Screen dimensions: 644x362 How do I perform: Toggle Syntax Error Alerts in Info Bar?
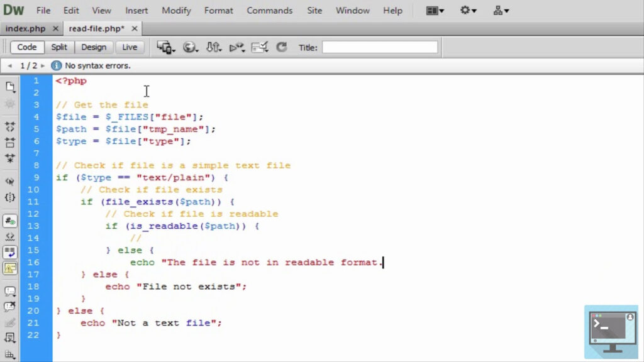pos(10,268)
